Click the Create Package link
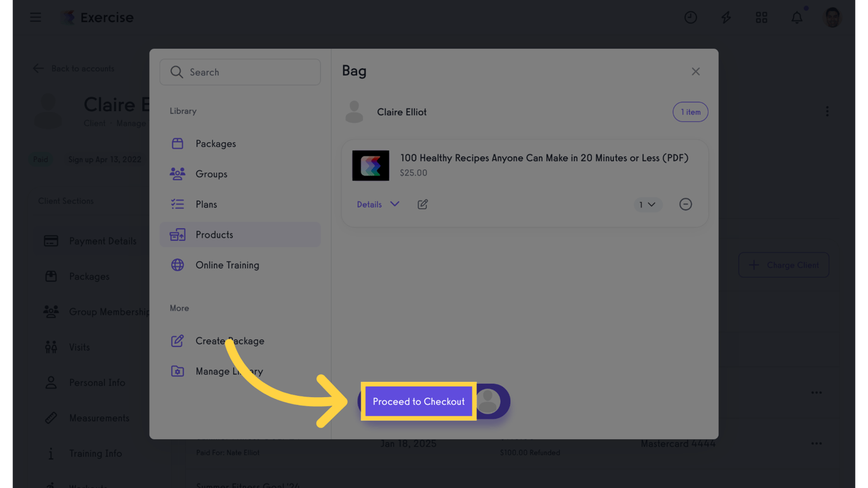This screenshot has height=488, width=868. 229,341
